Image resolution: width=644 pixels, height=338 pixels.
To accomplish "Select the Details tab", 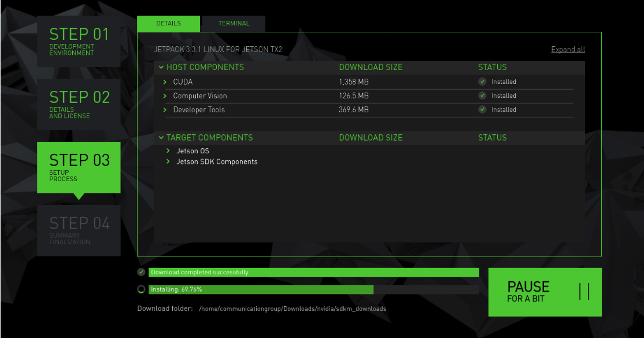I will pyautogui.click(x=168, y=23).
